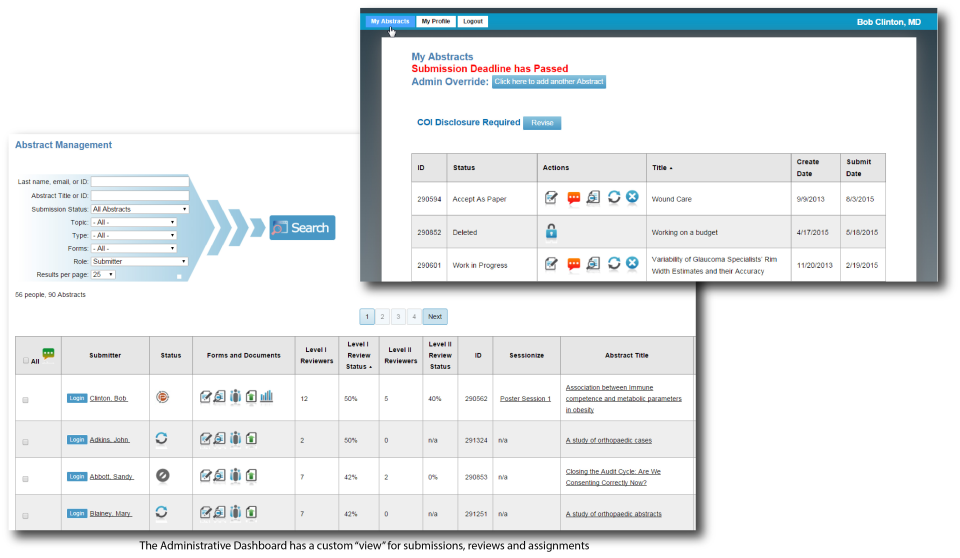Click the refresh icon in Wound Care row

coord(613,197)
